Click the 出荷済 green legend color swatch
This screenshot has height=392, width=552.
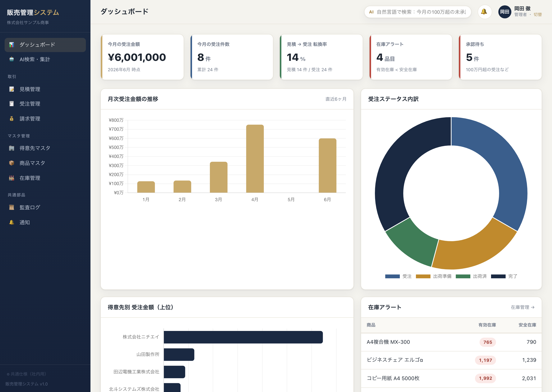(463, 276)
